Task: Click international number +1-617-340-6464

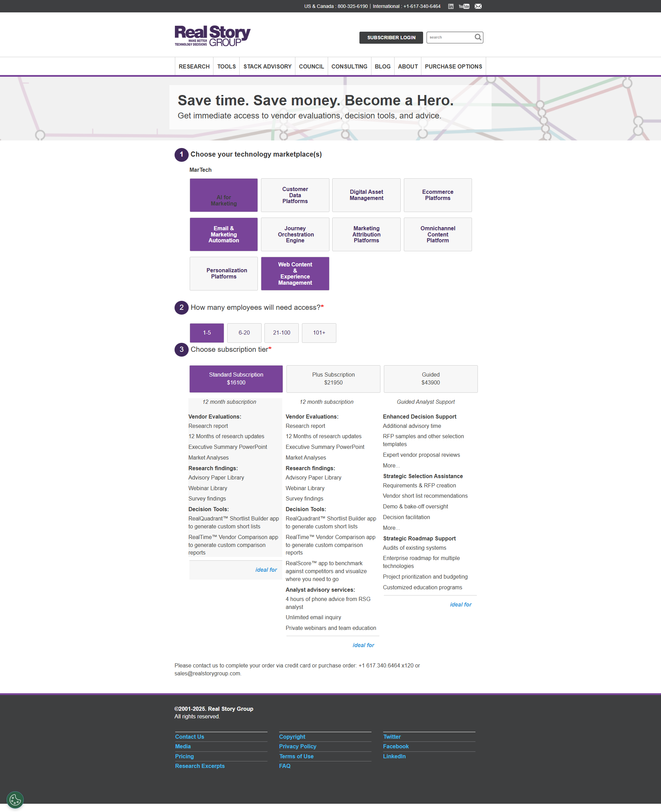Action: coord(421,6)
